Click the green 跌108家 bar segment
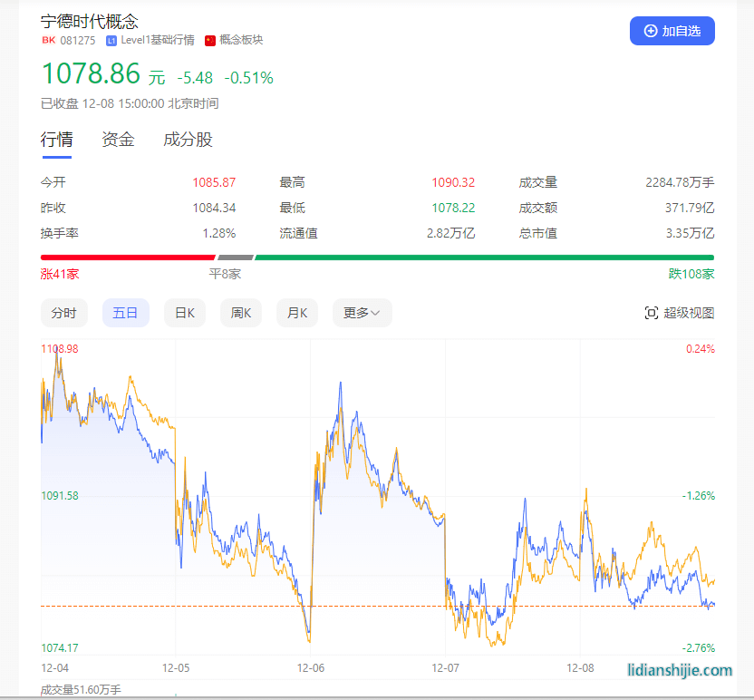The image size is (754, 700). pos(484,258)
